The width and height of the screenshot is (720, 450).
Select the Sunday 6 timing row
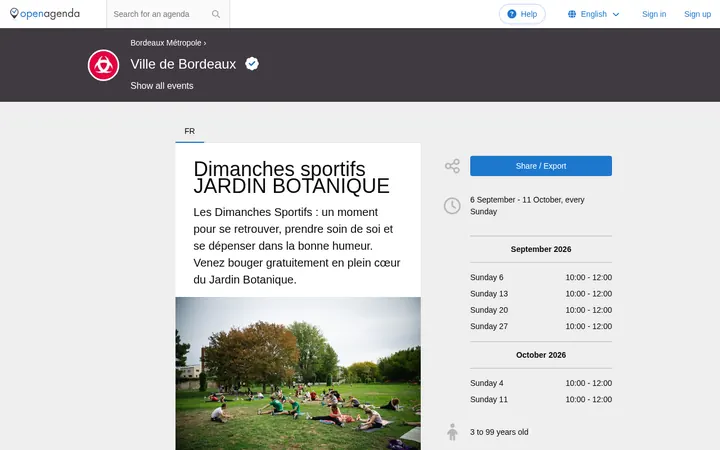pos(540,277)
